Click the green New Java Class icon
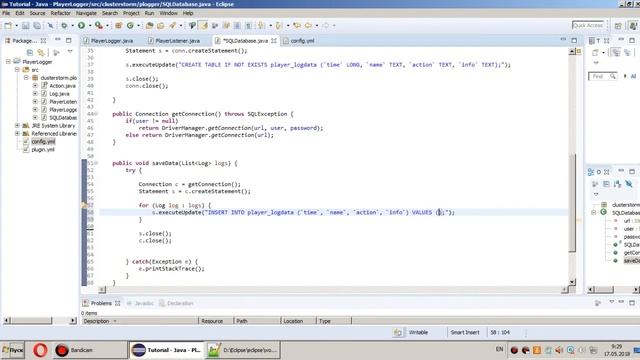The height and width of the screenshot is (360, 640). pyautogui.click(x=130, y=26)
